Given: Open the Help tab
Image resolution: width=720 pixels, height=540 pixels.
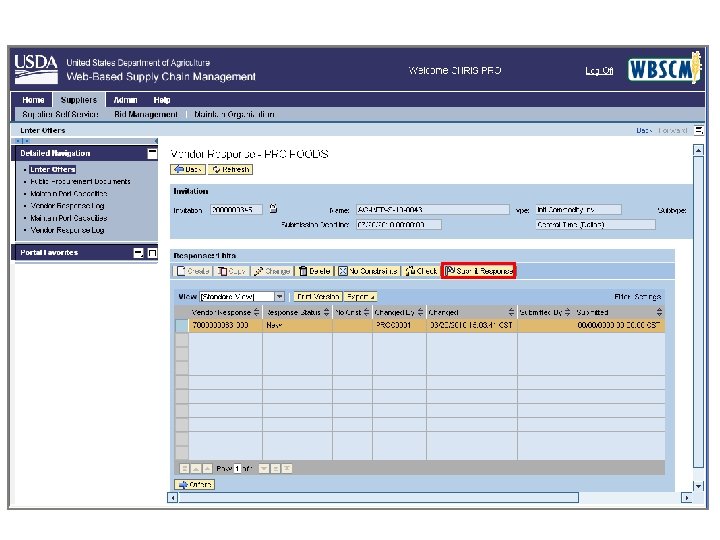Looking at the screenshot, I should click(x=162, y=100).
